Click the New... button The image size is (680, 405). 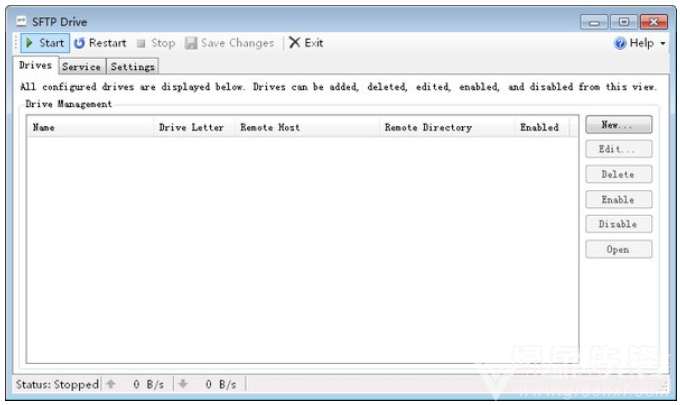pyautogui.click(x=618, y=125)
